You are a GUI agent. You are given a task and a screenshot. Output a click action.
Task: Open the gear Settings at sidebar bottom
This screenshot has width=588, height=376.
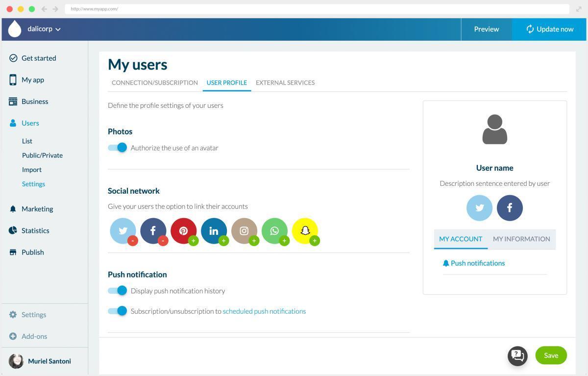coord(28,315)
